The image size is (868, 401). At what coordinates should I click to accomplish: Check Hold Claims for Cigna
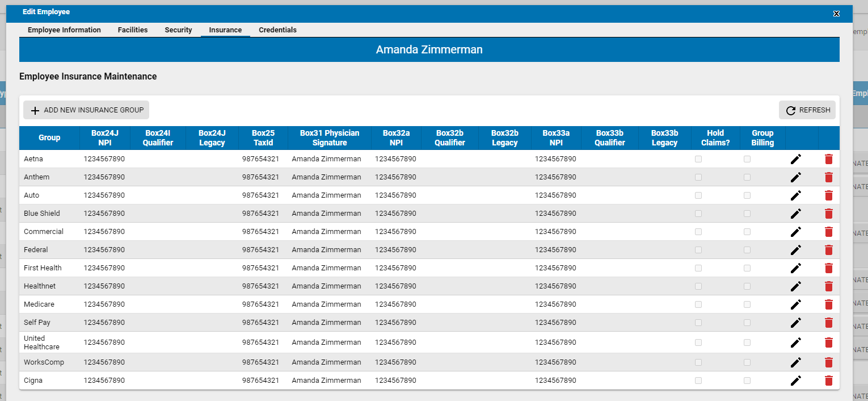pyautogui.click(x=698, y=381)
